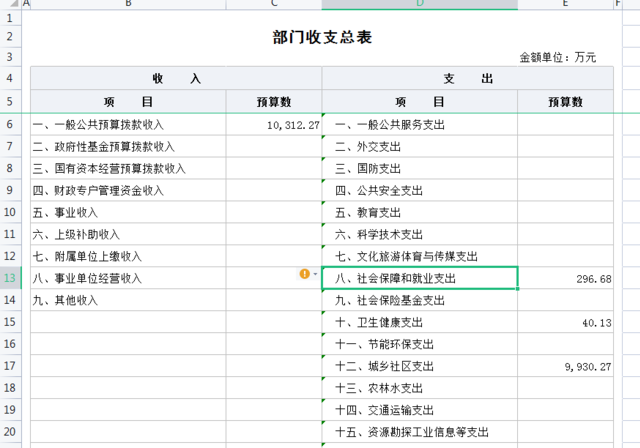This screenshot has height=448, width=640.
Task: Select the 一、一般公共预算拨款收入 cell
Action: (x=128, y=125)
